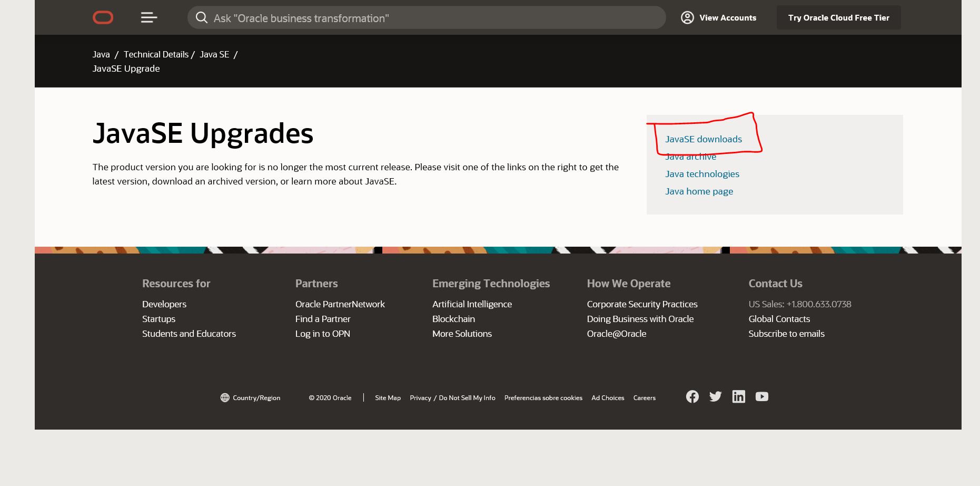Open Oracle's Facebook page icon

692,397
